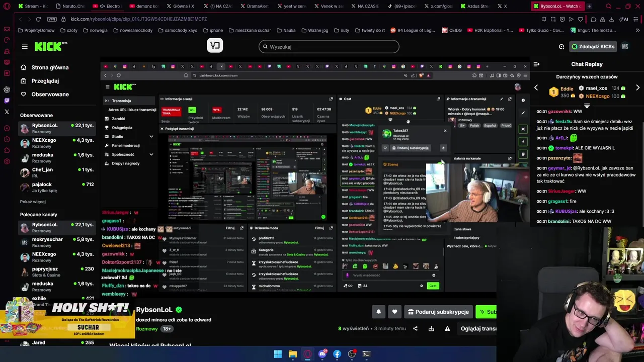
Task: Click green Subskrybuj button
Action: [486, 312]
